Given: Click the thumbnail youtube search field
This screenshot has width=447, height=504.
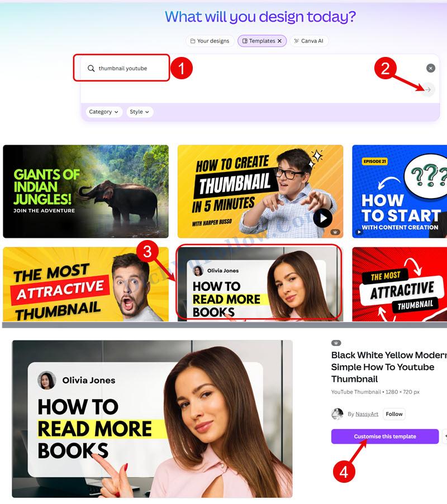Looking at the screenshot, I should point(122,68).
